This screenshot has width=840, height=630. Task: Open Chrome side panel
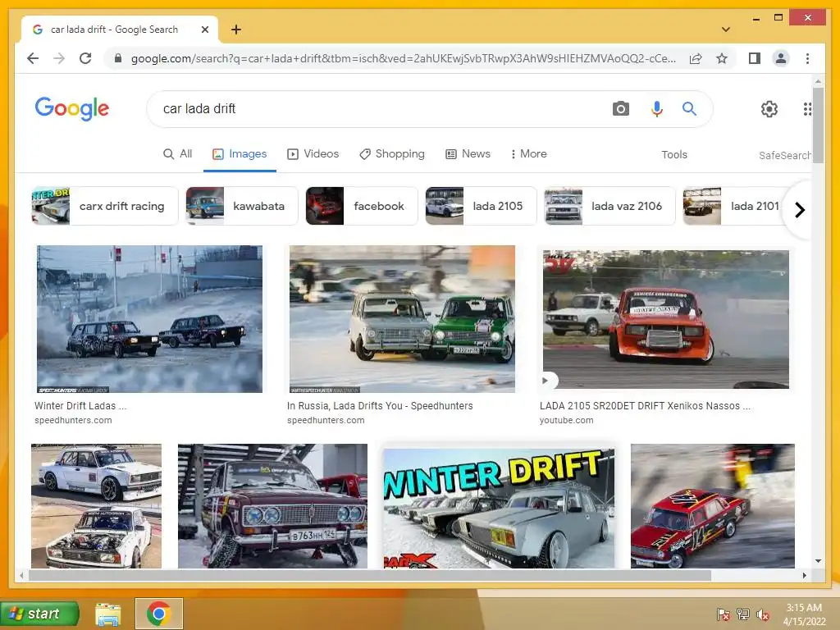coord(755,58)
